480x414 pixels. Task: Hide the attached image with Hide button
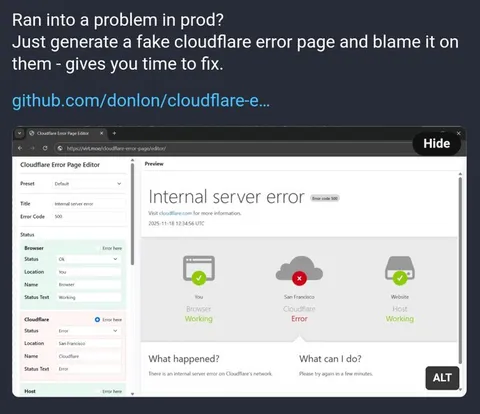click(x=437, y=144)
